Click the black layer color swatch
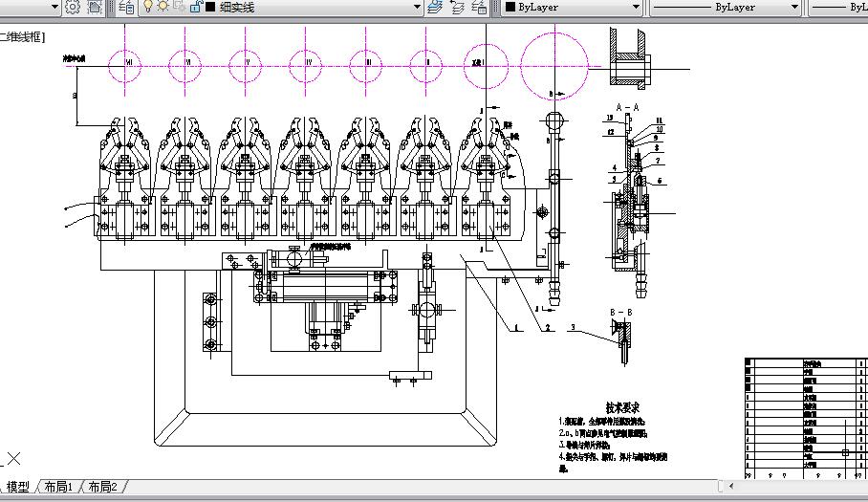Image resolution: width=868 pixels, height=502 pixels. pos(210,8)
